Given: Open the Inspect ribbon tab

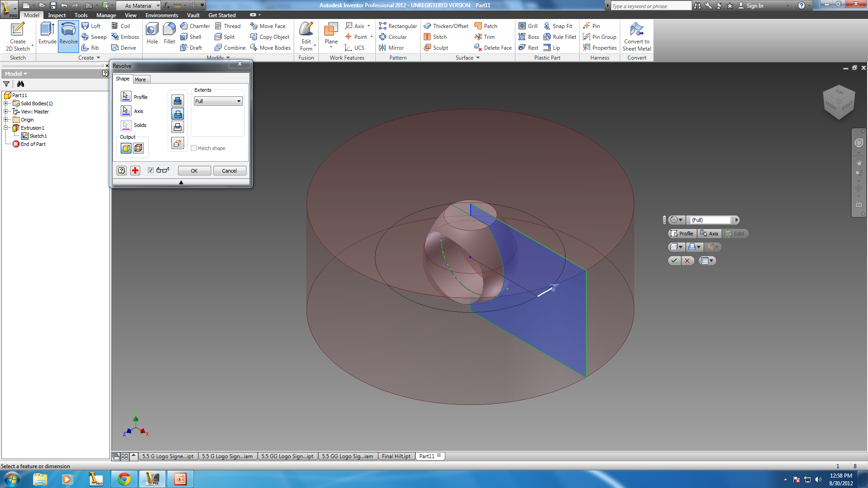Looking at the screenshot, I should tap(57, 15).
